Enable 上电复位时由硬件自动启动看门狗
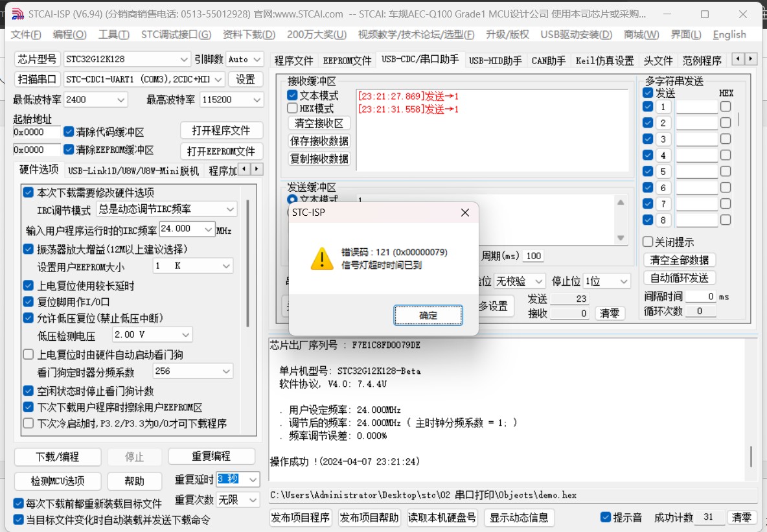Image resolution: width=767 pixels, height=532 pixels. click(29, 354)
